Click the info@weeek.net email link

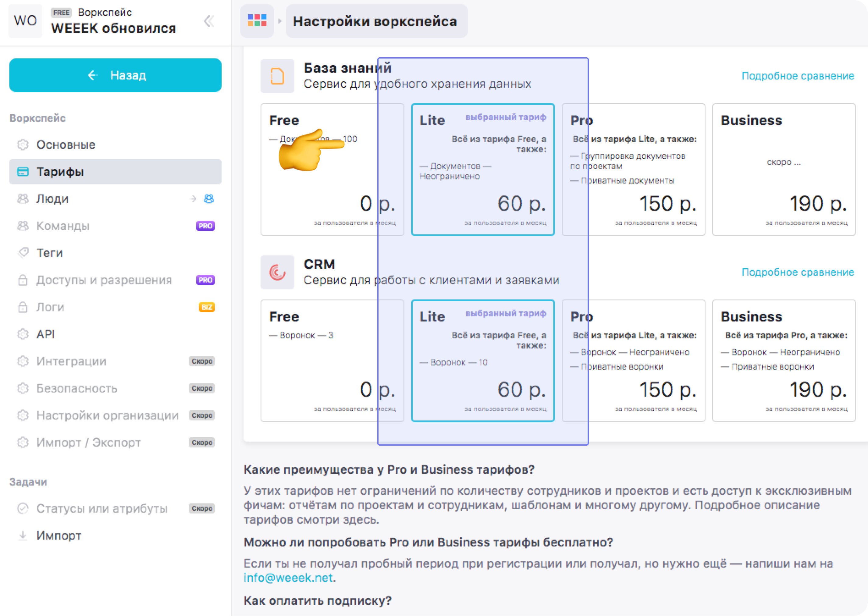click(x=288, y=578)
